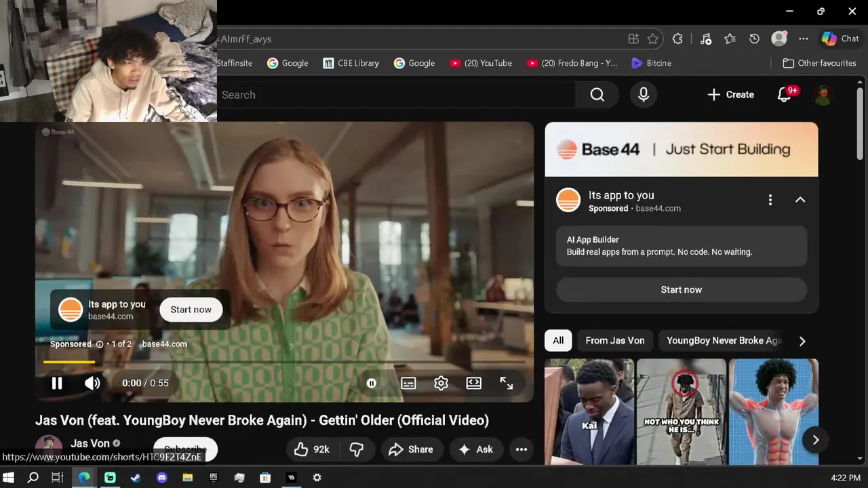
Task: Select the All filter chip
Action: 558,340
